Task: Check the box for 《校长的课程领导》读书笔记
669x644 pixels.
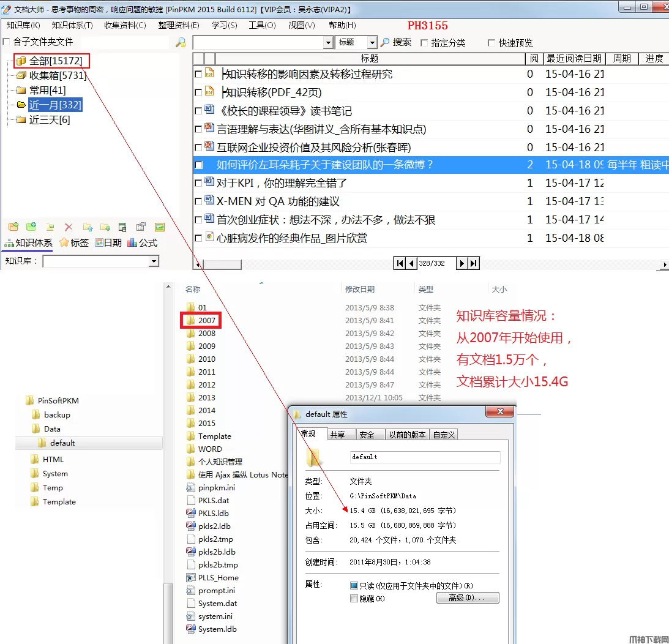Action: coord(198,111)
